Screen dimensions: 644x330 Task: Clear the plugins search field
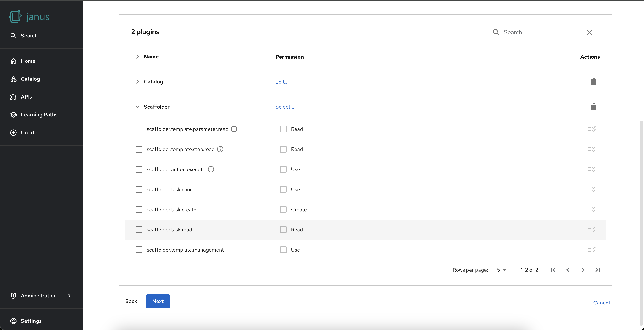point(589,32)
